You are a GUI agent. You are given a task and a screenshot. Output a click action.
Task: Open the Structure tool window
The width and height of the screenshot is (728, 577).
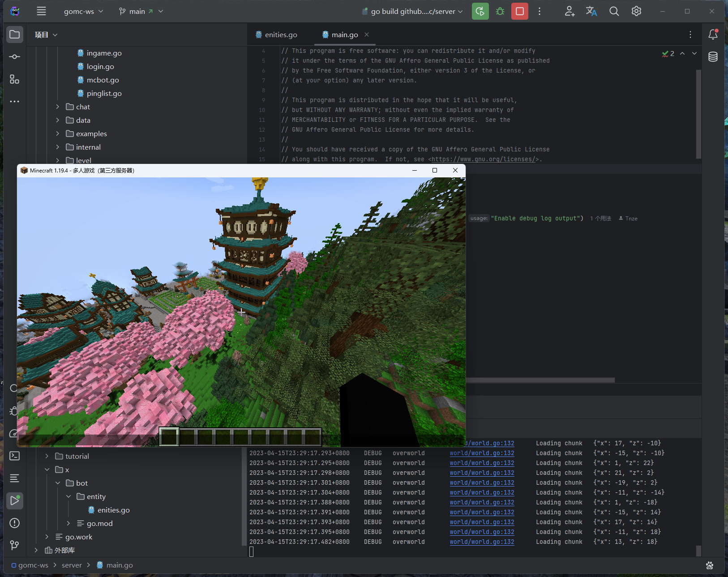(x=15, y=79)
